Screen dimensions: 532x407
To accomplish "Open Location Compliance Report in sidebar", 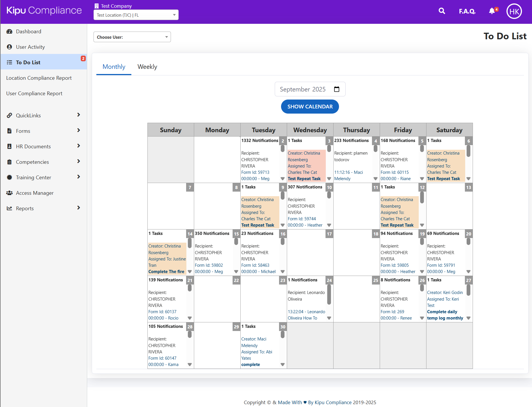I will click(x=39, y=78).
